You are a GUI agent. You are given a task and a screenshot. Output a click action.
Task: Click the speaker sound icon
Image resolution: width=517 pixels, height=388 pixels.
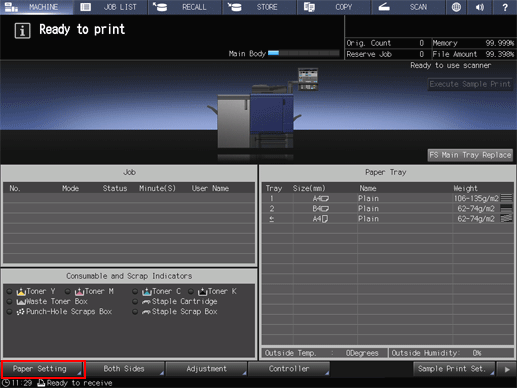pos(480,7)
